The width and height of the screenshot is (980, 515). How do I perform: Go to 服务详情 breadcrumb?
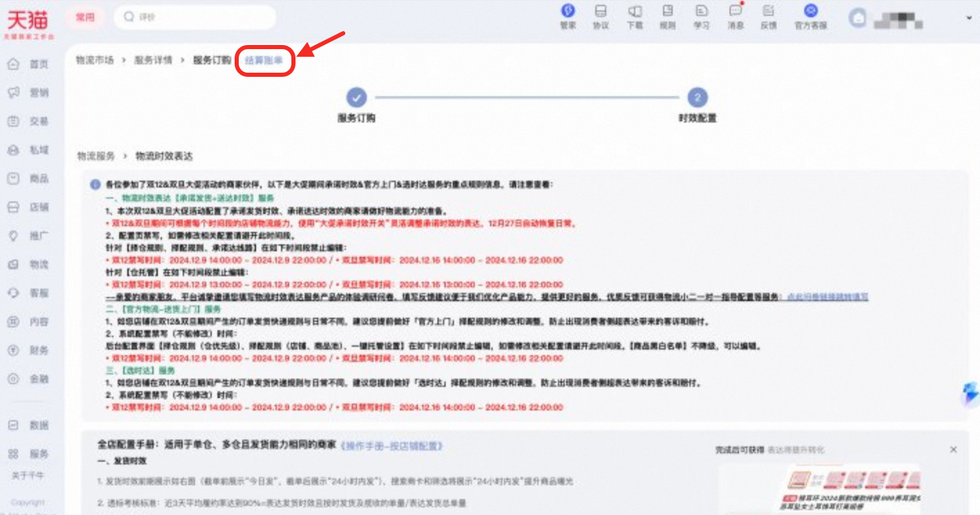click(153, 60)
